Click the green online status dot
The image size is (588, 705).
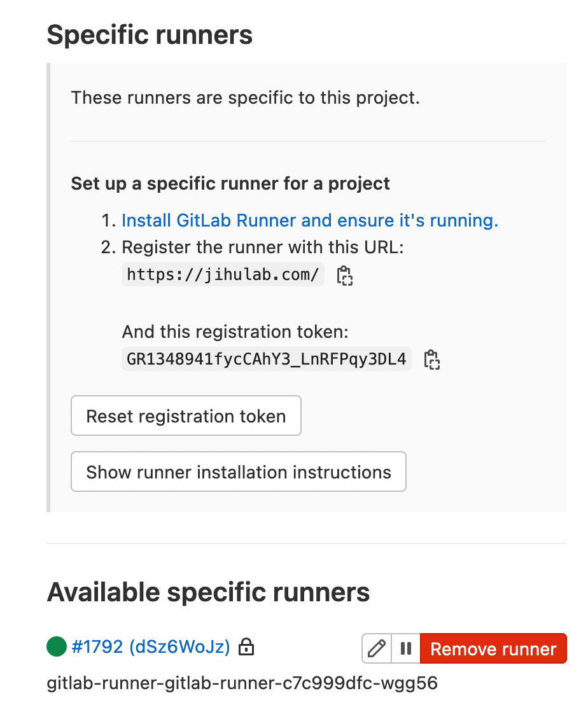tap(57, 647)
